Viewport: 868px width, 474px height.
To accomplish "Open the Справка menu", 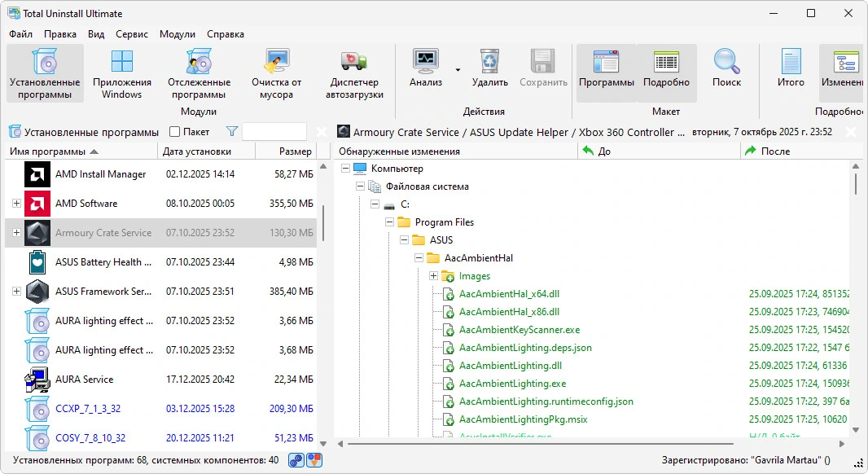I will coord(226,33).
